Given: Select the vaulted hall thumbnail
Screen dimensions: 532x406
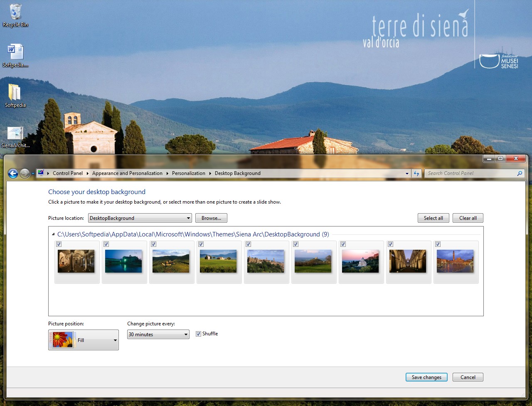Looking at the screenshot, I should coord(408,261).
